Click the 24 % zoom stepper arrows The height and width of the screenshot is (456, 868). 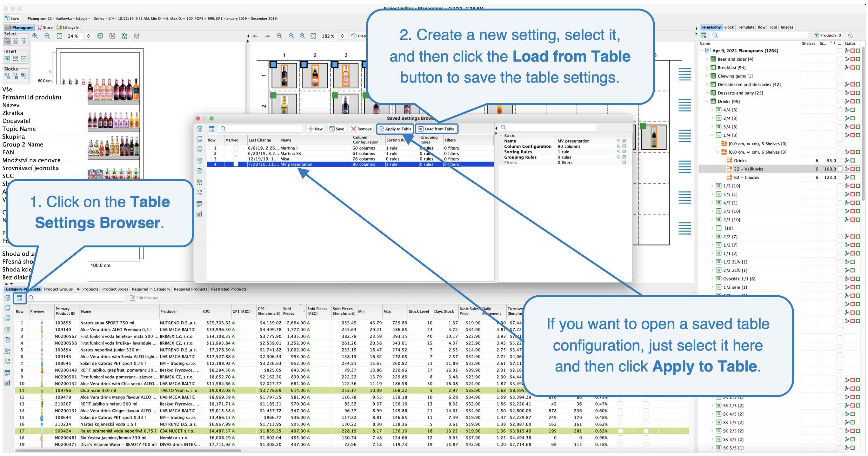tap(89, 36)
